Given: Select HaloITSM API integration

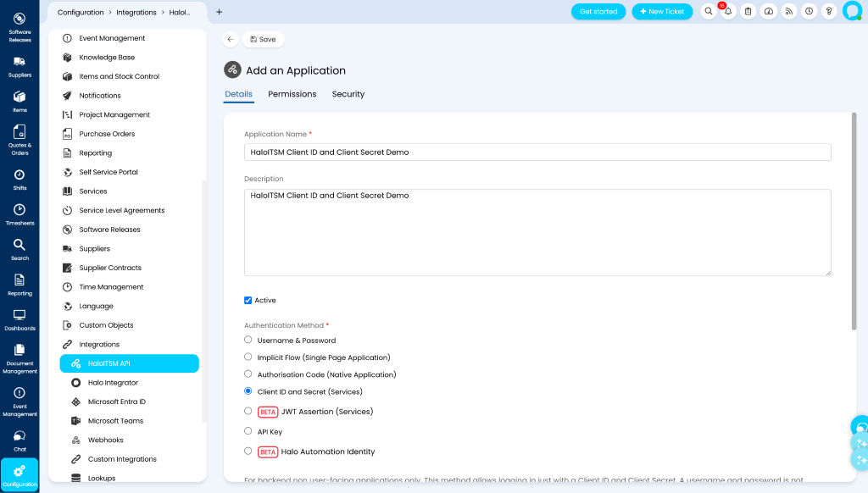Looking at the screenshot, I should coord(129,363).
